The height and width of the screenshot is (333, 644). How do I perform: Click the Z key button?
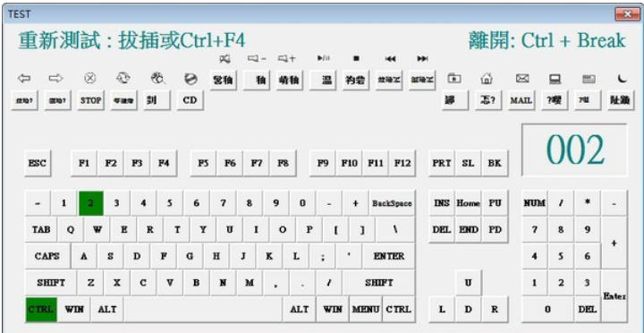pos(90,283)
